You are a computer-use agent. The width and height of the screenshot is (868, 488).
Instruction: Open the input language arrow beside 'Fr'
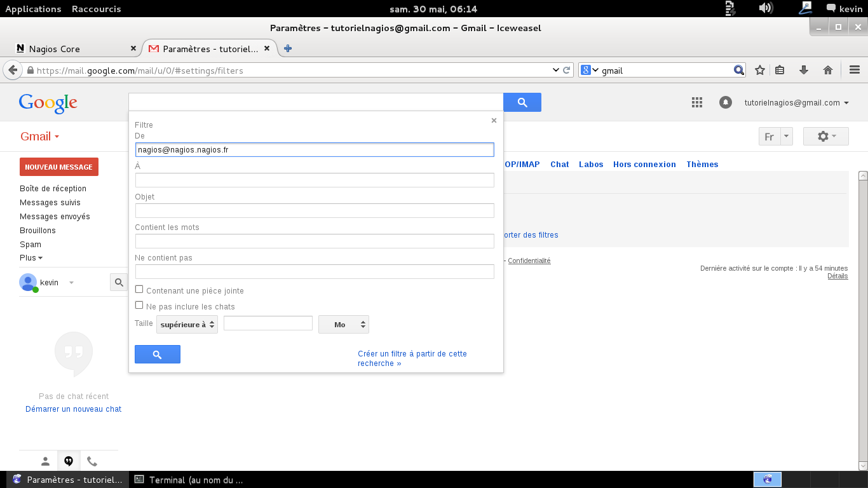pyautogui.click(x=787, y=136)
